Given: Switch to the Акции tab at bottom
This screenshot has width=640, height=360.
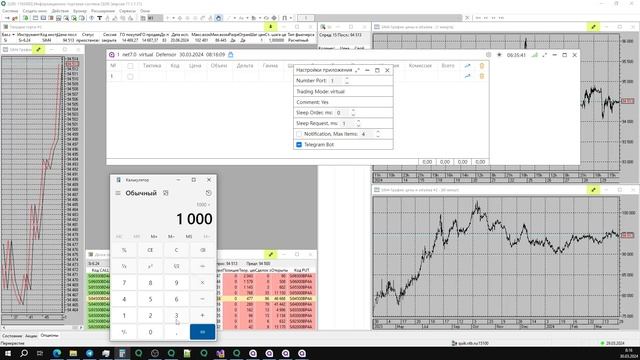Looking at the screenshot, I should tap(31, 336).
